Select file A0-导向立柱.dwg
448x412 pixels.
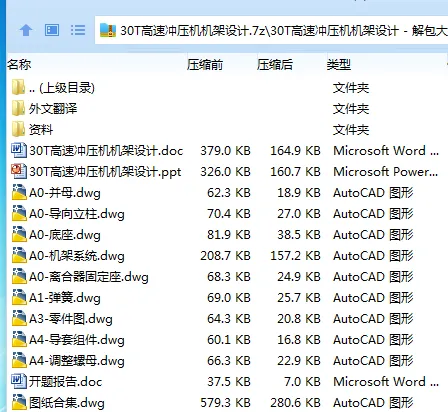77,214
